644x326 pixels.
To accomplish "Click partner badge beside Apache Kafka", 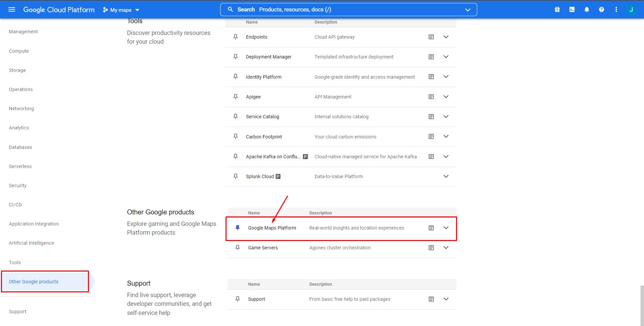I will [x=305, y=157].
